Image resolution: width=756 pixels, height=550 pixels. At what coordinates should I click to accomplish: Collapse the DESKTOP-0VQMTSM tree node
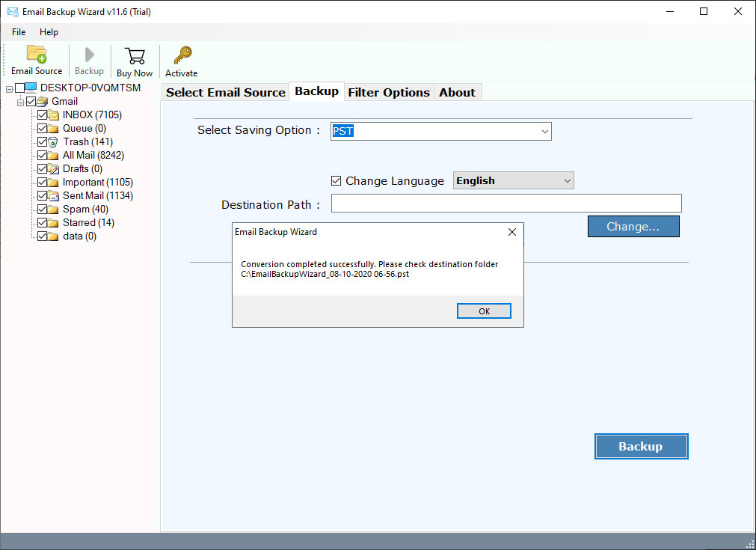point(9,89)
